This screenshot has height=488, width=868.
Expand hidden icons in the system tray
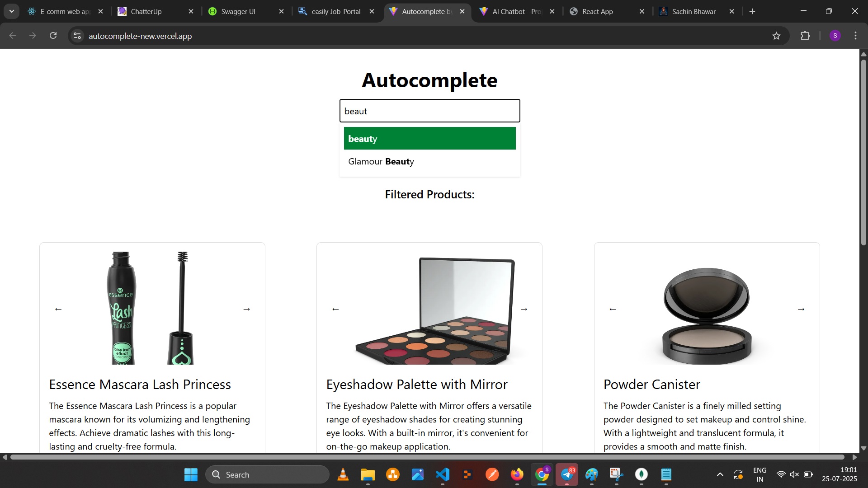[720, 474]
